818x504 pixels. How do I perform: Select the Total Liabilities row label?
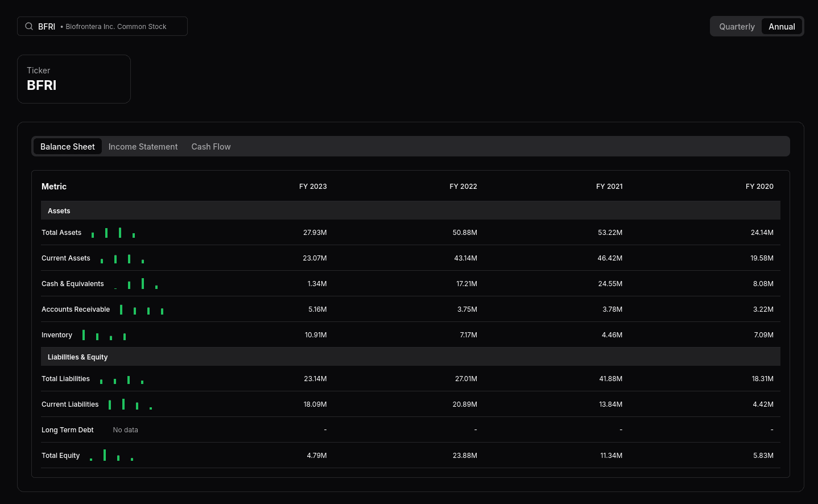tap(65, 379)
